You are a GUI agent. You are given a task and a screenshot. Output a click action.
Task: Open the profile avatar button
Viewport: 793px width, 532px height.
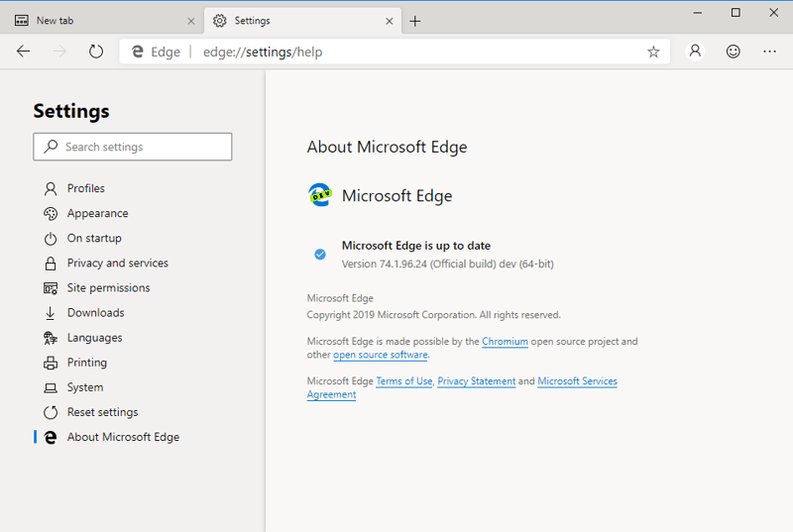point(695,52)
